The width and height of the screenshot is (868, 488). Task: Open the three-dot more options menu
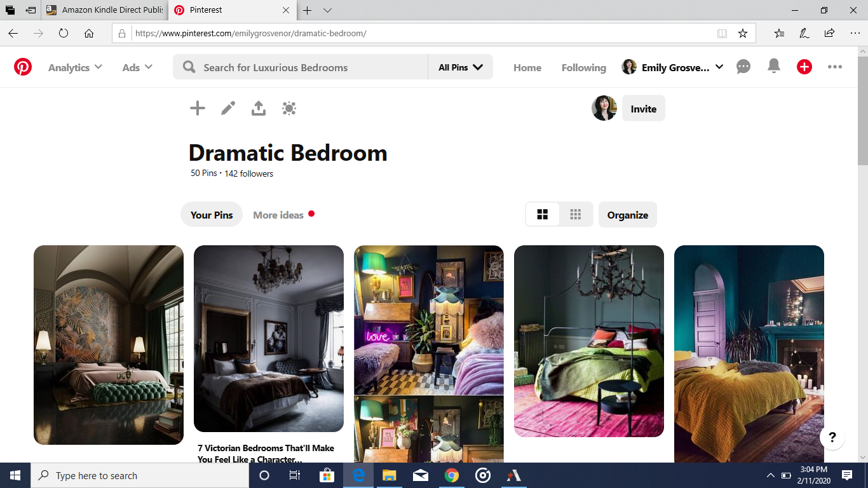835,67
